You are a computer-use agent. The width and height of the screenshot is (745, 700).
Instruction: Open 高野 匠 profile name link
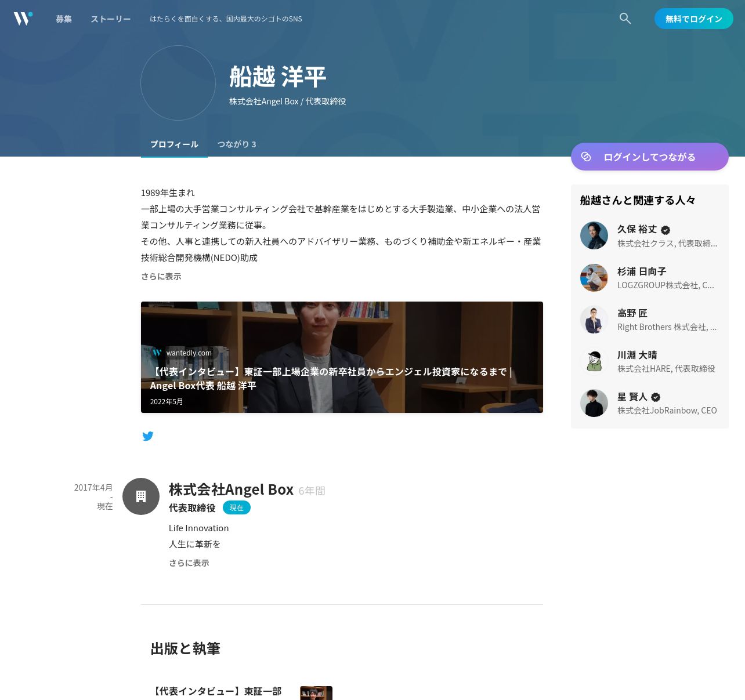coord(632,313)
